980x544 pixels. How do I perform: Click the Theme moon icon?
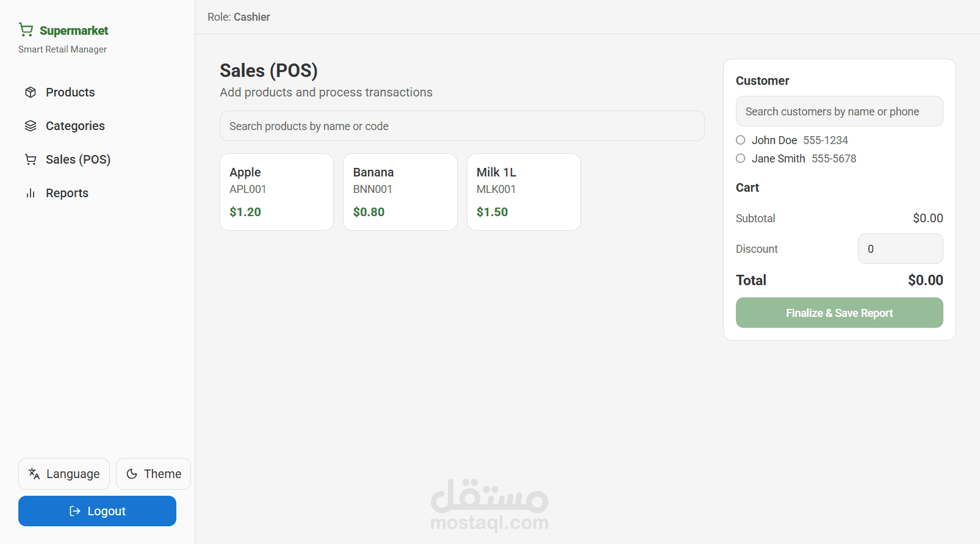[132, 474]
